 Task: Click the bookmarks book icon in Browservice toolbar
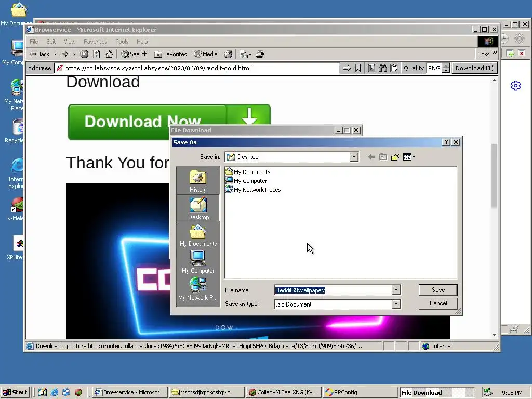point(371,68)
